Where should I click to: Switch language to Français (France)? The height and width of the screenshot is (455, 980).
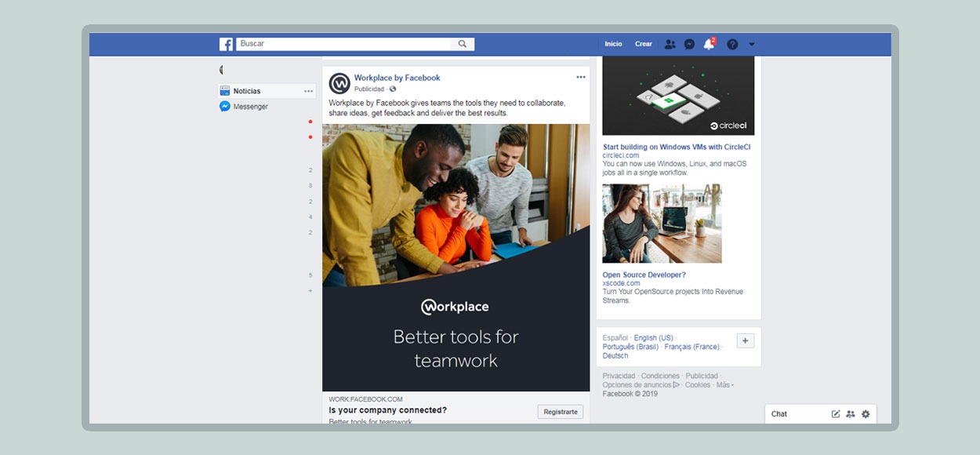coord(691,347)
